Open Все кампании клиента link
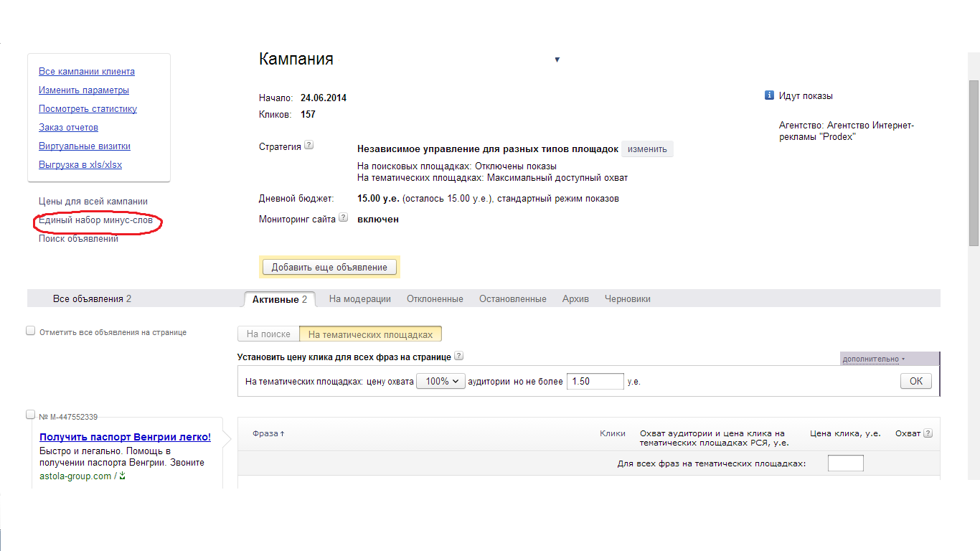This screenshot has height=551, width=980. (87, 72)
